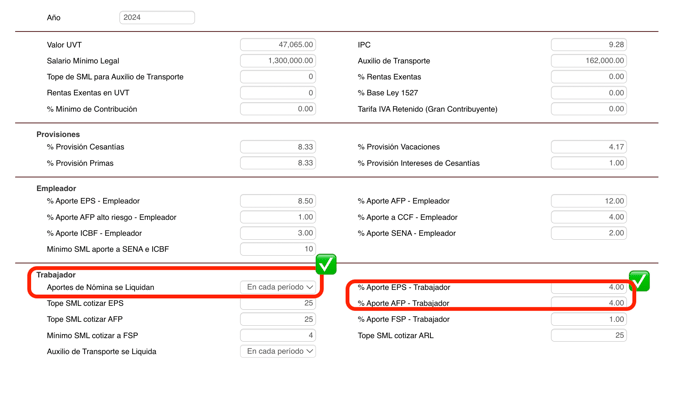Image resolution: width=688 pixels, height=393 pixels.
Task: Edit % Aporte AFP alto riesgo - Empleador field
Action: tap(278, 217)
